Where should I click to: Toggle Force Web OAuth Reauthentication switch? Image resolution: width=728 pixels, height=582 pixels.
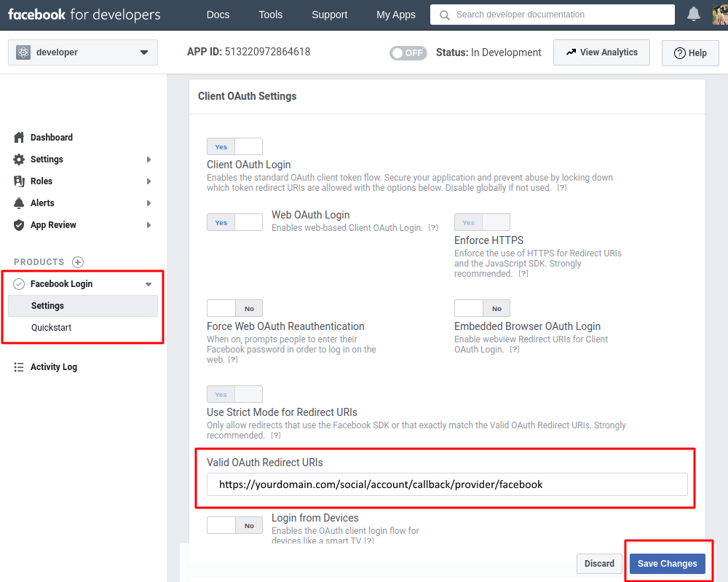(x=234, y=308)
